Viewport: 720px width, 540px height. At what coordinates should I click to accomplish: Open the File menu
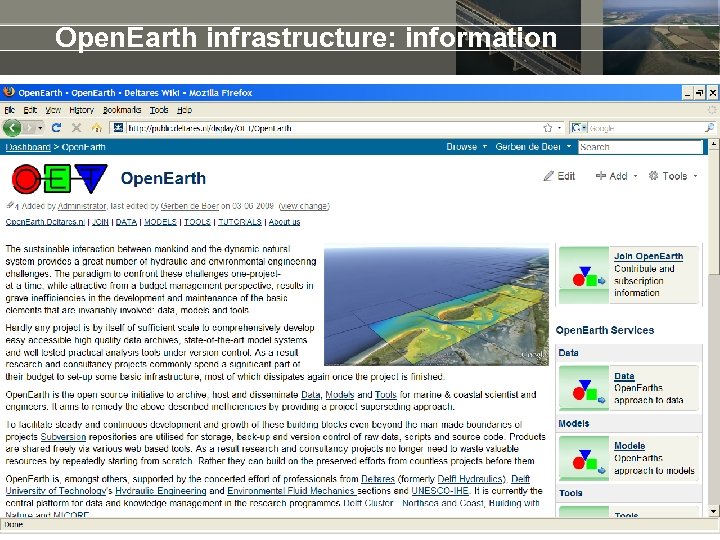pyautogui.click(x=10, y=110)
